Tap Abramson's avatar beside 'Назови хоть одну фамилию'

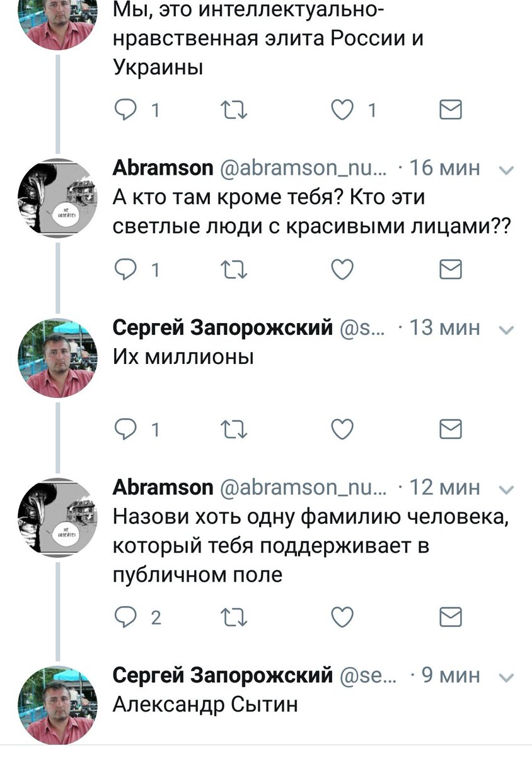tap(57, 515)
